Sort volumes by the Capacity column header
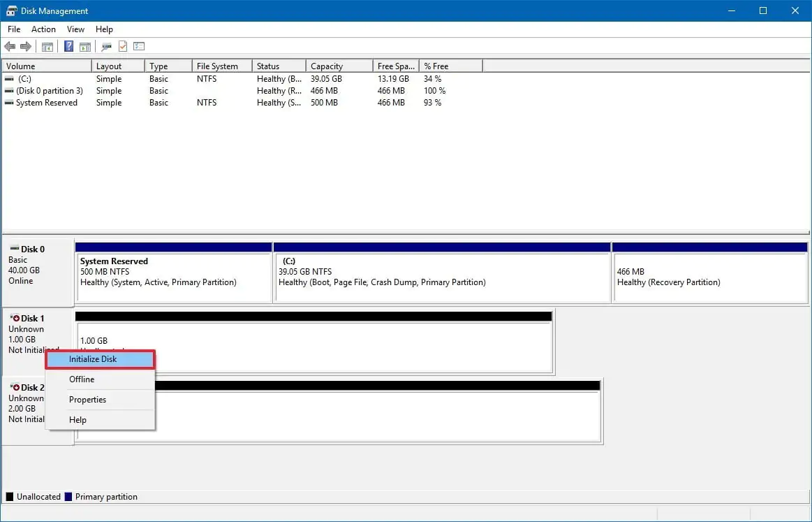The image size is (812, 522). click(x=339, y=66)
